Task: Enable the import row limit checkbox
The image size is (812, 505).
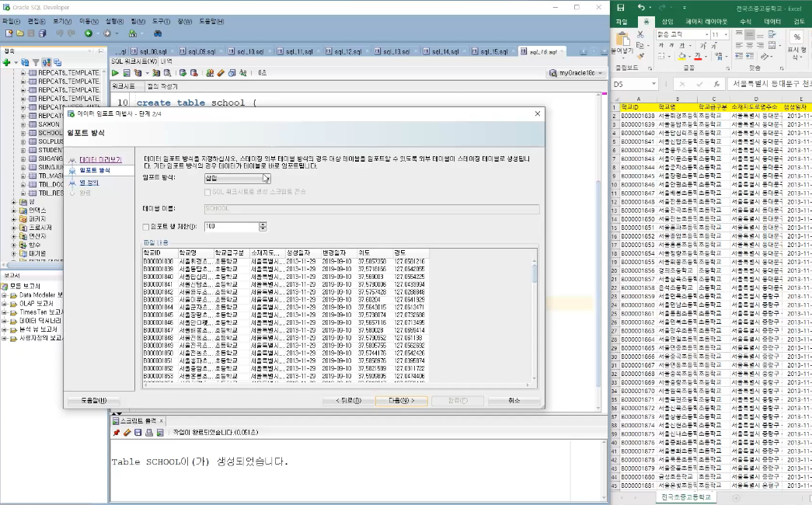Action: click(146, 227)
